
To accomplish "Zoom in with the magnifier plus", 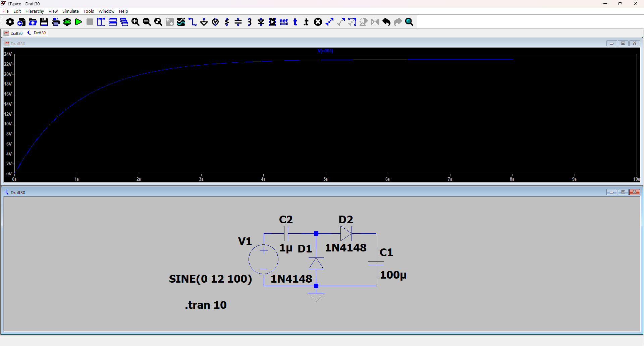I will pos(136,22).
